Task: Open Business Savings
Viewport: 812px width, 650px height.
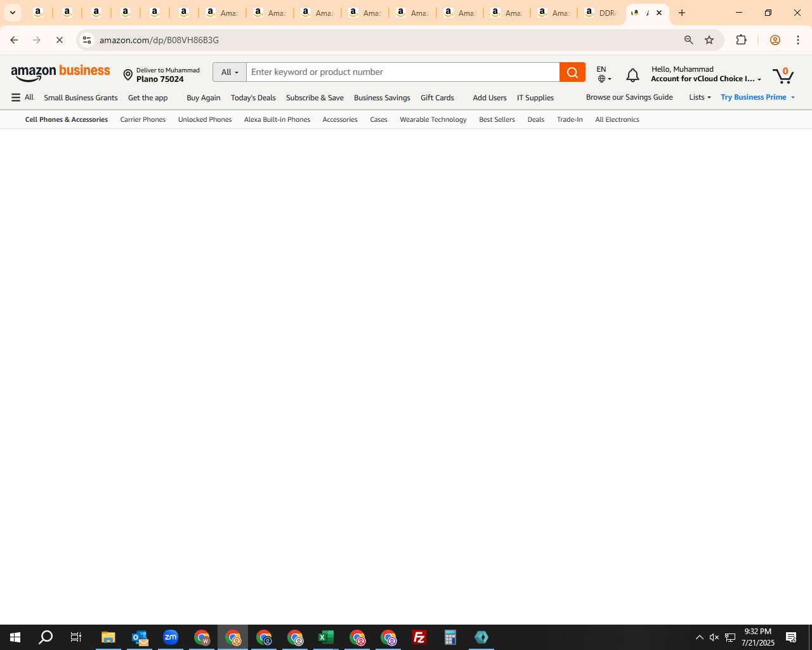Action: [x=382, y=98]
